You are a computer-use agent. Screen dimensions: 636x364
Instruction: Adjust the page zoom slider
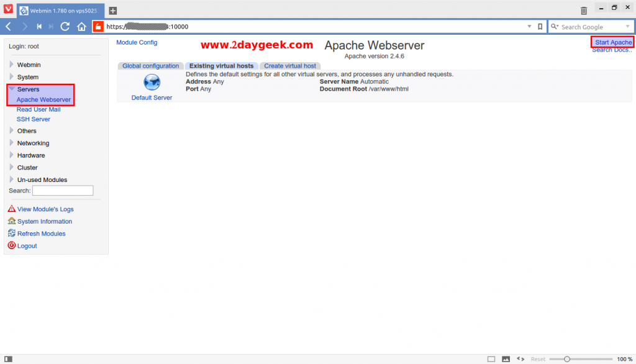(566, 358)
